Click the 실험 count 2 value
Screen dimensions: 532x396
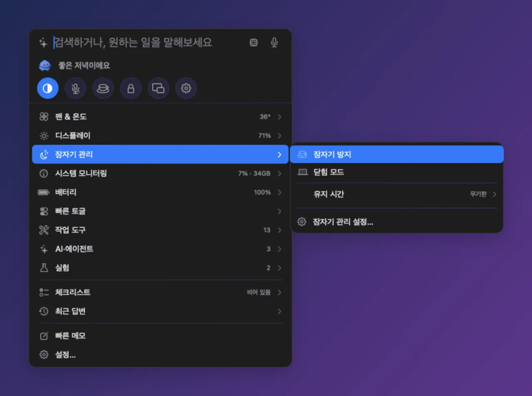[x=268, y=268]
